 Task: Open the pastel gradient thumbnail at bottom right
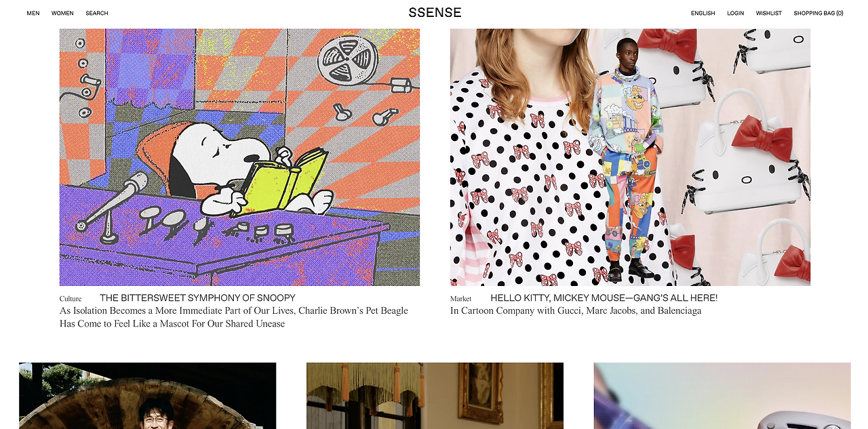722,396
